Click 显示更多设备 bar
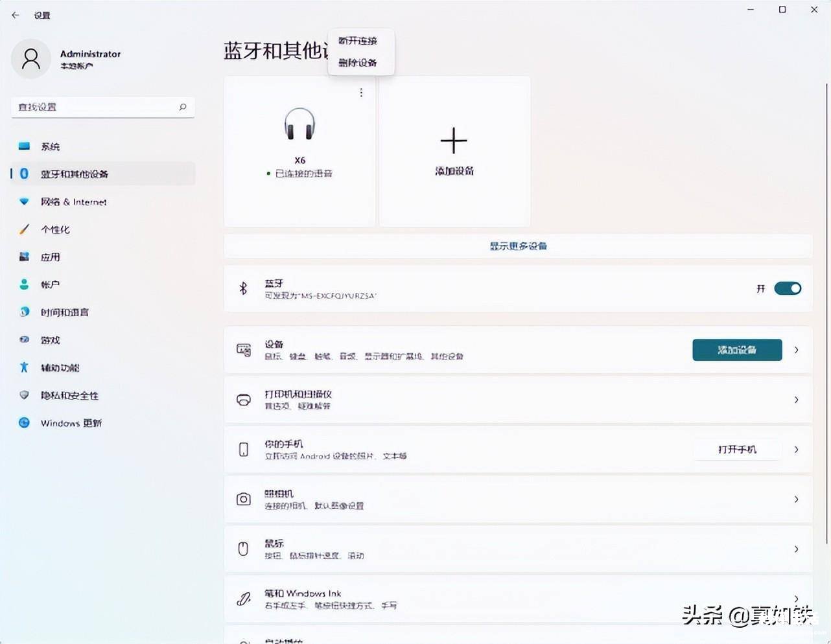 pyautogui.click(x=518, y=246)
